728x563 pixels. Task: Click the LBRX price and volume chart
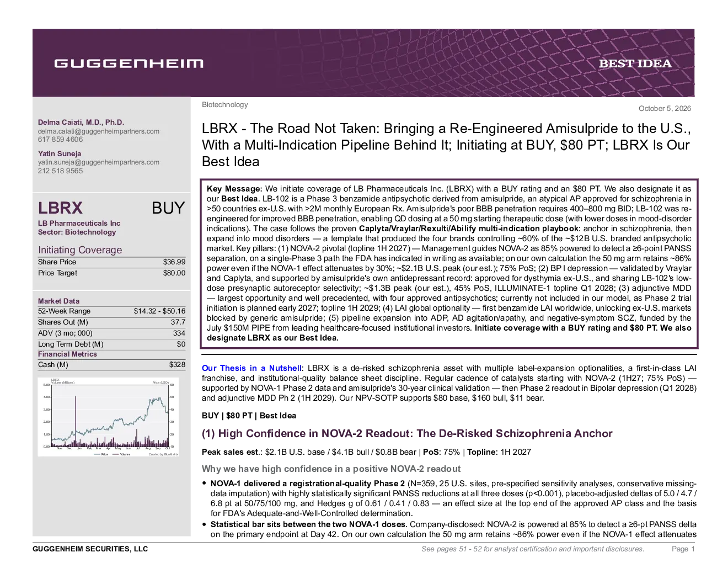[108, 417]
